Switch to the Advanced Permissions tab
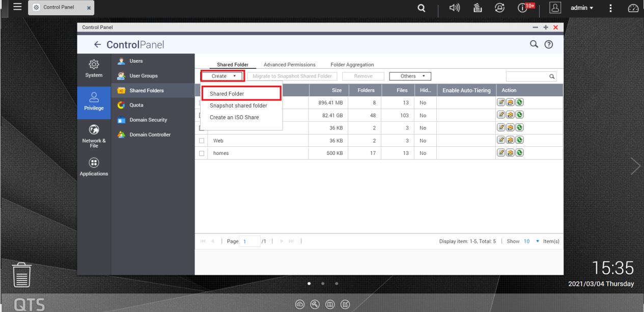 [x=289, y=64]
